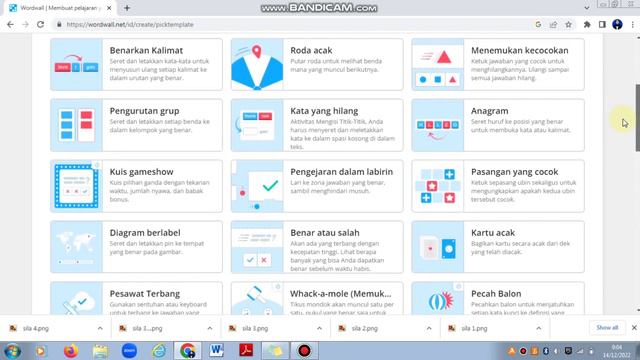Open the Benarkan Kalimat template thumbnail

tap(76, 64)
